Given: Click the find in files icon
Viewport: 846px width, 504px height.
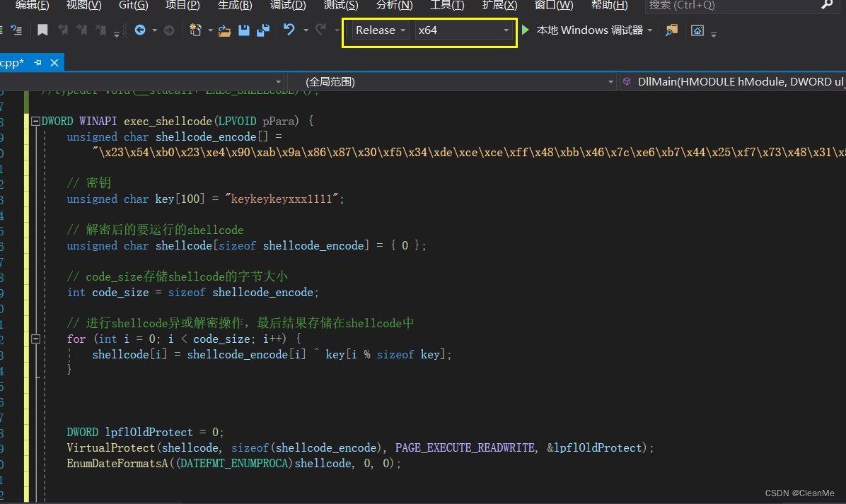Looking at the screenshot, I should tap(671, 30).
